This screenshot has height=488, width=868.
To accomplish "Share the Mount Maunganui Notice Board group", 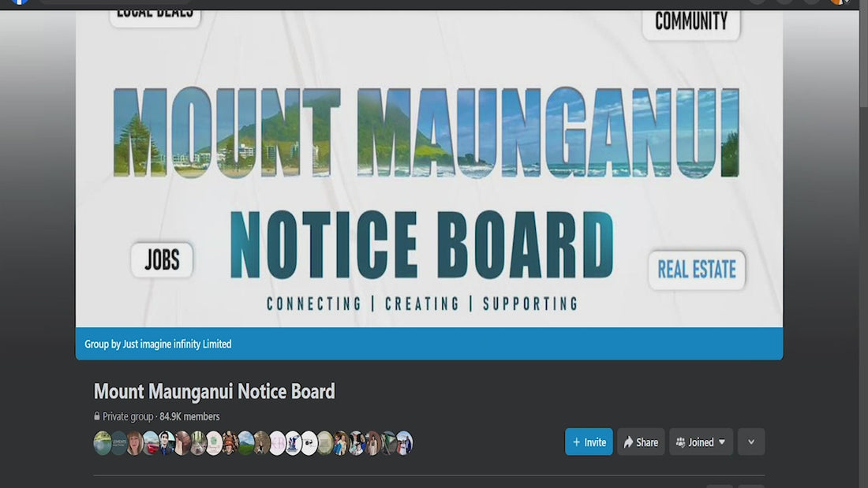I will [x=641, y=442].
